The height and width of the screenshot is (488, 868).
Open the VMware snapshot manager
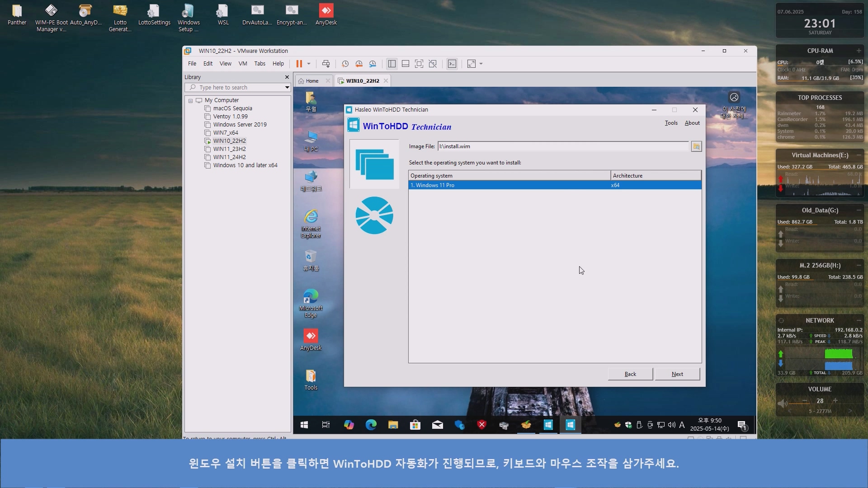click(373, 64)
